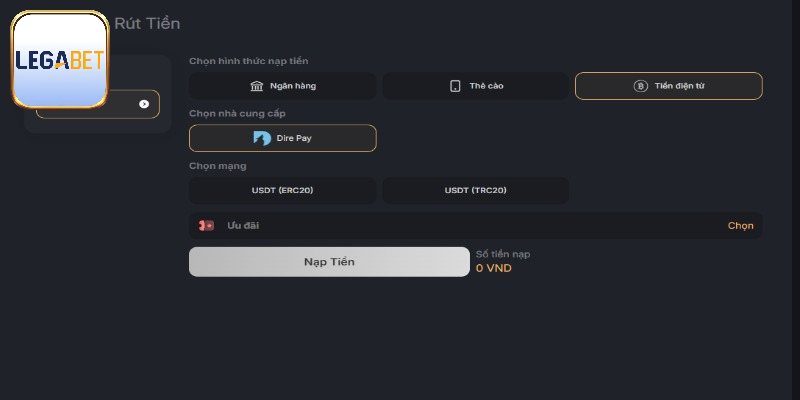Screen dimensions: 800x400
Task: Select Thẻ cào deposit method
Action: tap(476, 86)
